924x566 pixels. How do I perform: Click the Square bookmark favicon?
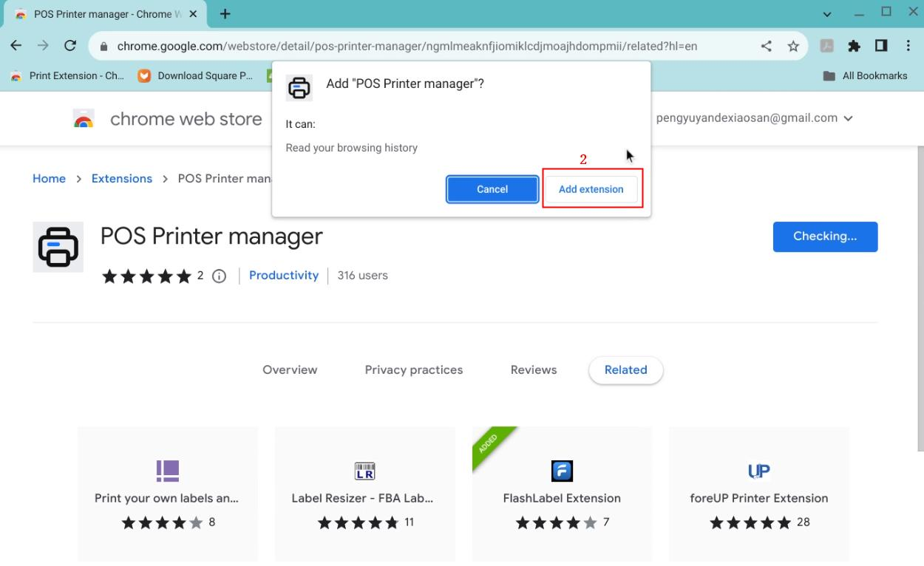144,75
